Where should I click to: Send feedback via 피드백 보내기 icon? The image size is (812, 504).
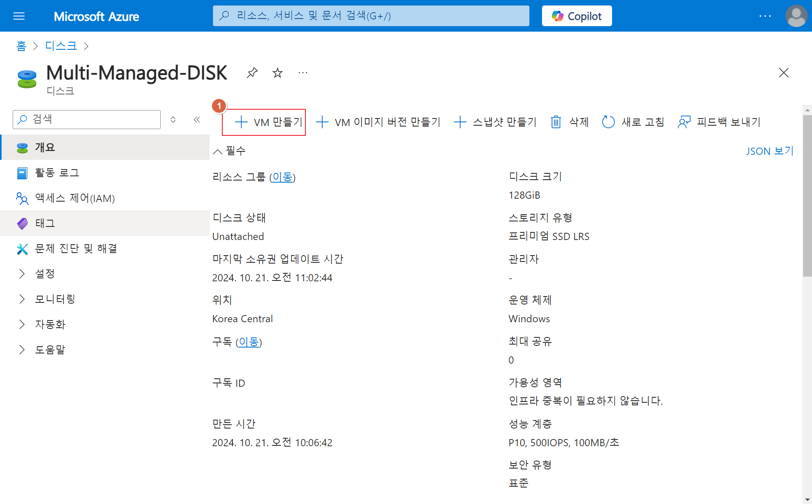coord(684,122)
